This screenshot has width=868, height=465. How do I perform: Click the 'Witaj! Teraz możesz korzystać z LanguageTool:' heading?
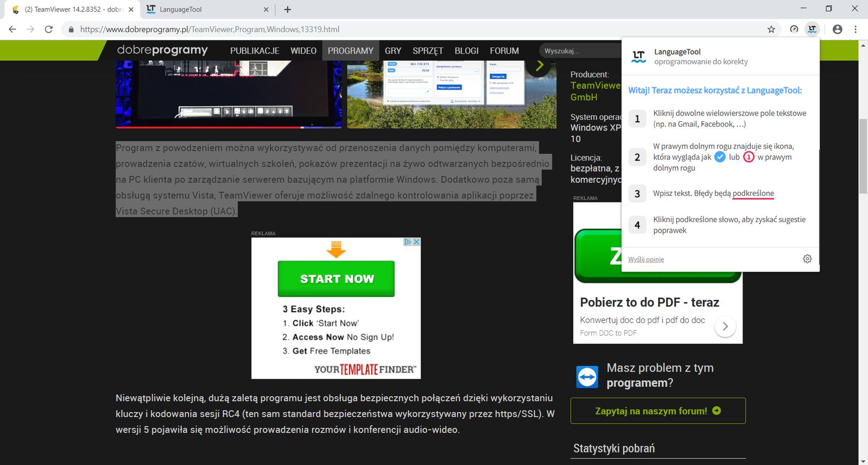715,90
